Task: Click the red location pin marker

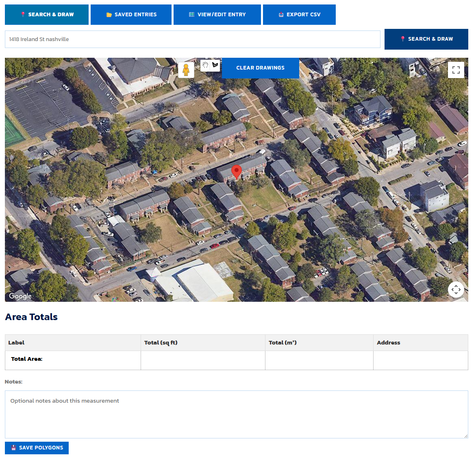Action: pos(236,172)
